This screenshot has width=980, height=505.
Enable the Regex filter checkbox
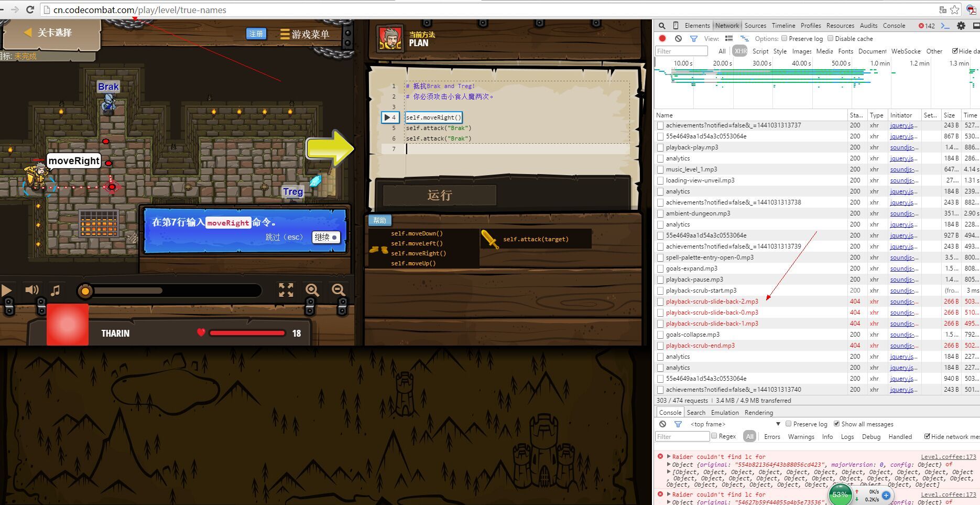click(714, 436)
